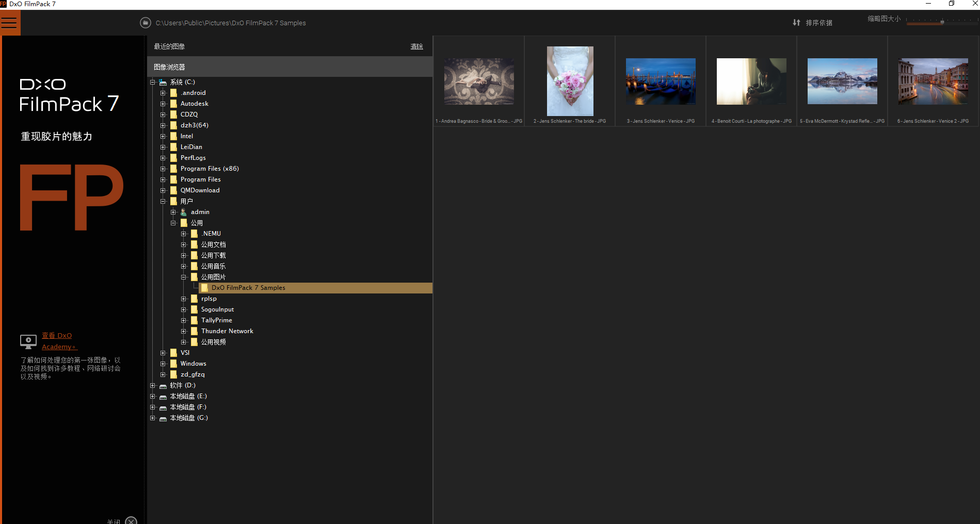Screen dimensions: 980x524
Task: Select the 软件 (D:) drive icon
Action: pyautogui.click(x=163, y=386)
